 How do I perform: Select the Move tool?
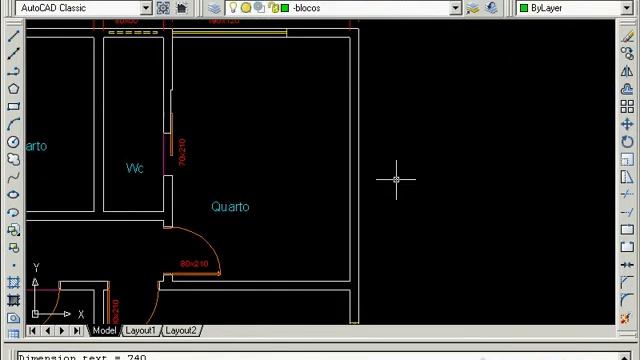627,124
